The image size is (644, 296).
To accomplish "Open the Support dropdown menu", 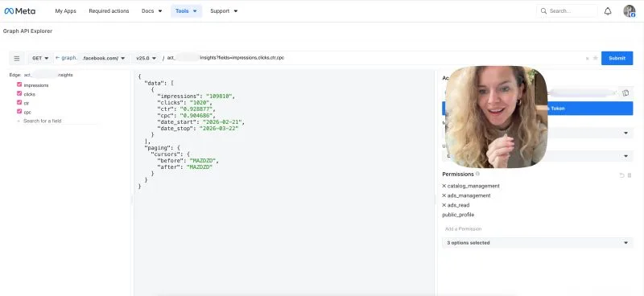I will pyautogui.click(x=224, y=11).
